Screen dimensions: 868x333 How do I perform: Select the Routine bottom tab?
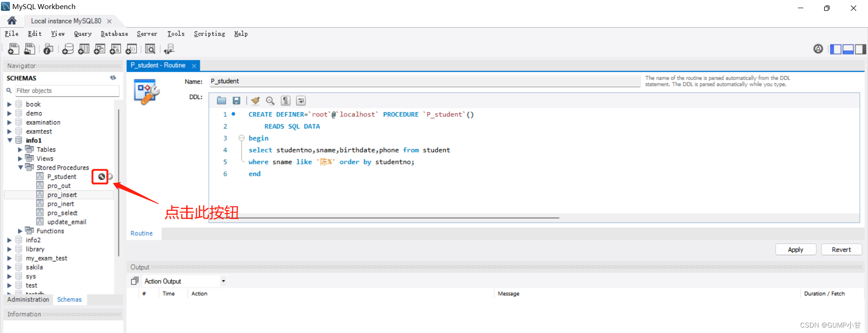[x=142, y=233]
